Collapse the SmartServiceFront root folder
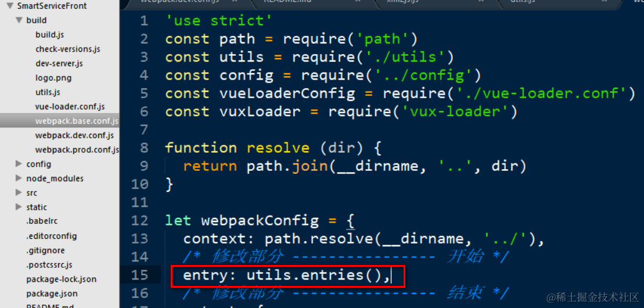The height and width of the screenshot is (308, 644). 10,6
